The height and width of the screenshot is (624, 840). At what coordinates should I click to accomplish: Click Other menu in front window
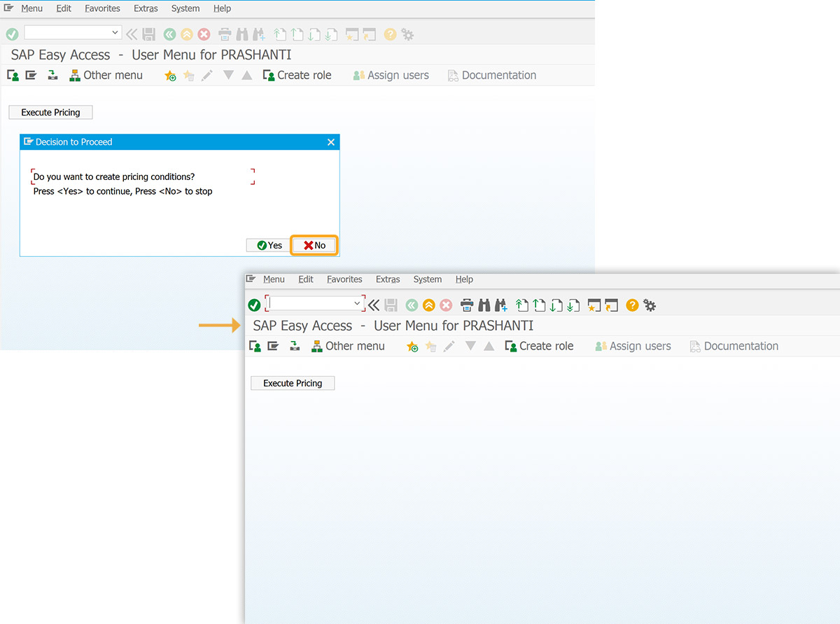coord(348,346)
